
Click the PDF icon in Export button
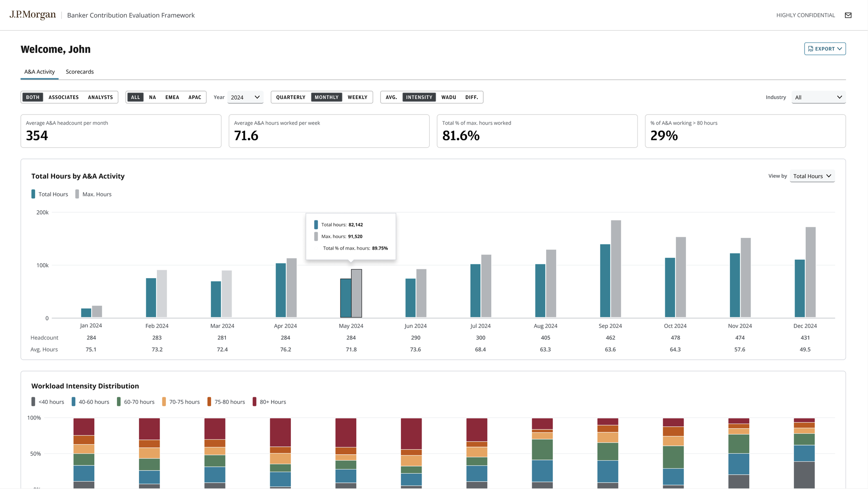coord(810,49)
